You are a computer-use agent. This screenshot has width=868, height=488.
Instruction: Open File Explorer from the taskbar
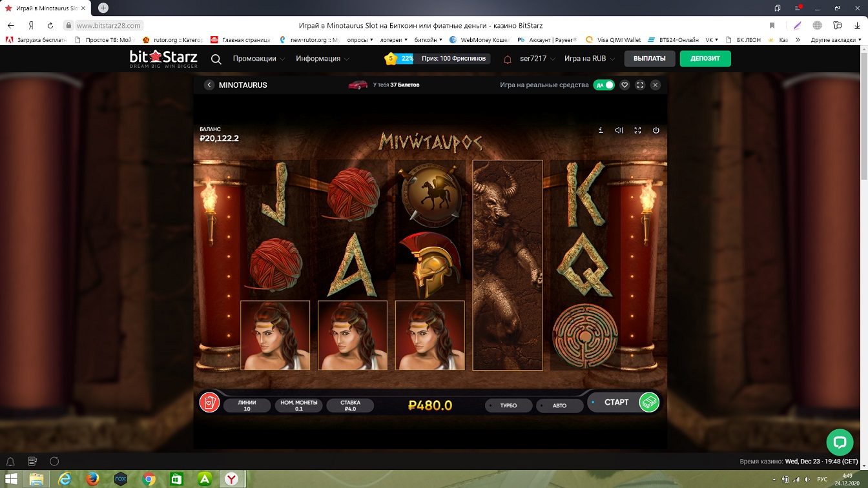[x=37, y=479]
